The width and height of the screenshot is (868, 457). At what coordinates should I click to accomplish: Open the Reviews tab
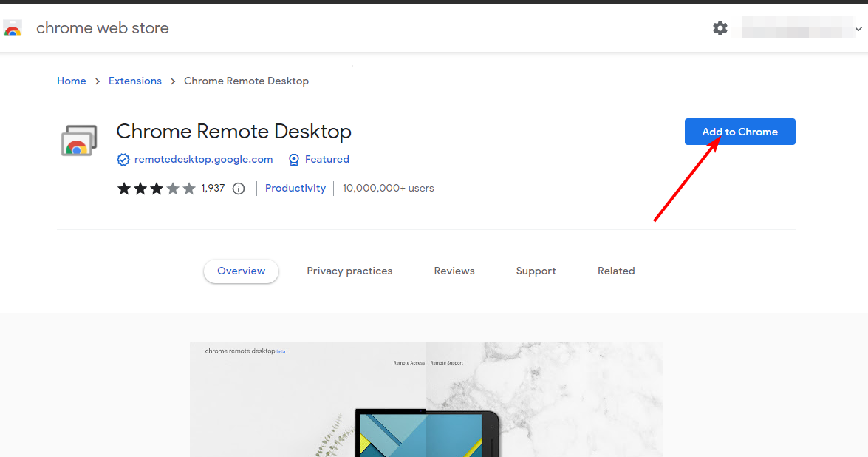(454, 271)
